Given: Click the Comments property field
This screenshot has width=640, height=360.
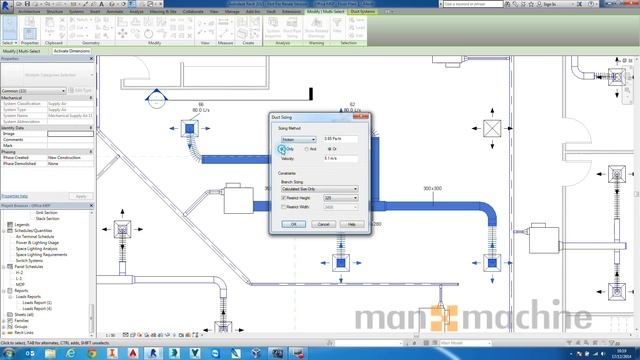Looking at the screenshot, I should 70,140.
